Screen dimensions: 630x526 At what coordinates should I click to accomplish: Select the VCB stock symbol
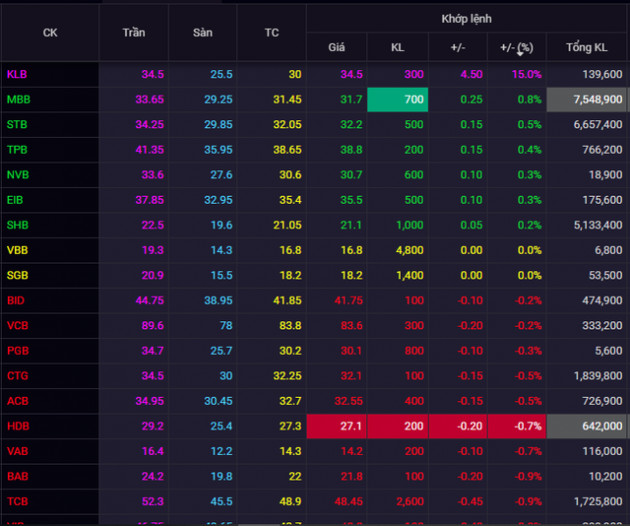point(17,325)
